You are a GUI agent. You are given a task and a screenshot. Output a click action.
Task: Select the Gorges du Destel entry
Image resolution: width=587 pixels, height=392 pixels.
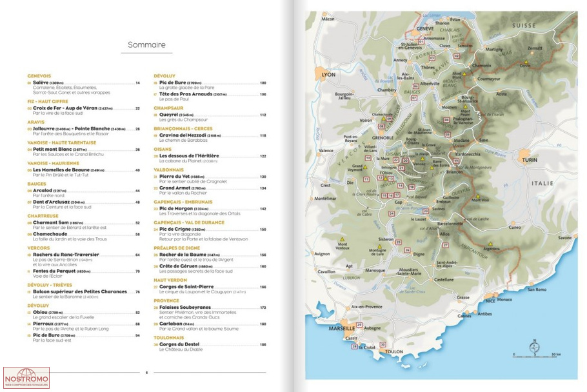pyautogui.click(x=210, y=347)
